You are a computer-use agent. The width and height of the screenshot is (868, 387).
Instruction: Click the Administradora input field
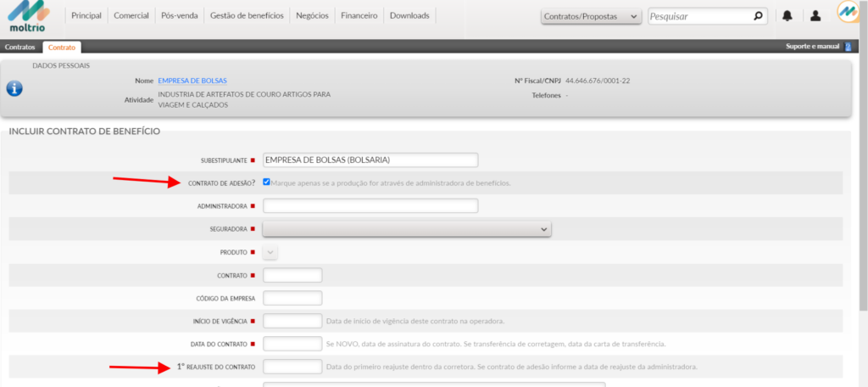[x=370, y=205]
